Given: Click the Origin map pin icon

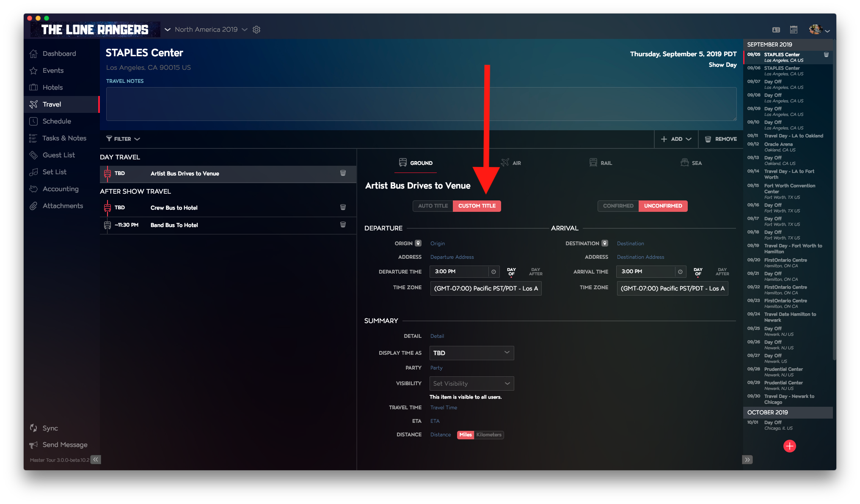Looking at the screenshot, I should click(x=418, y=243).
